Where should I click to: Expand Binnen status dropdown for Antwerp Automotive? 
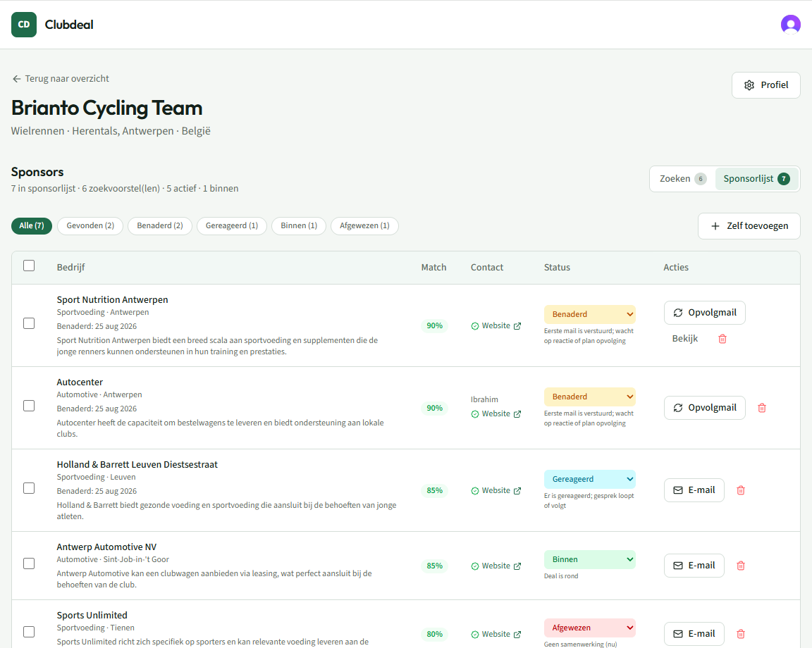[x=589, y=559]
